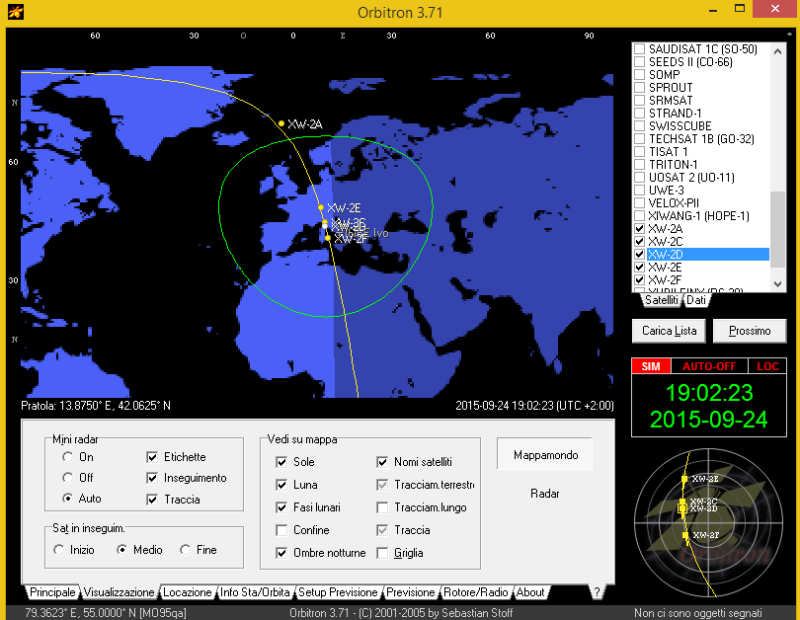Disable Ombre notturne shading
800x620 pixels.
281,553
